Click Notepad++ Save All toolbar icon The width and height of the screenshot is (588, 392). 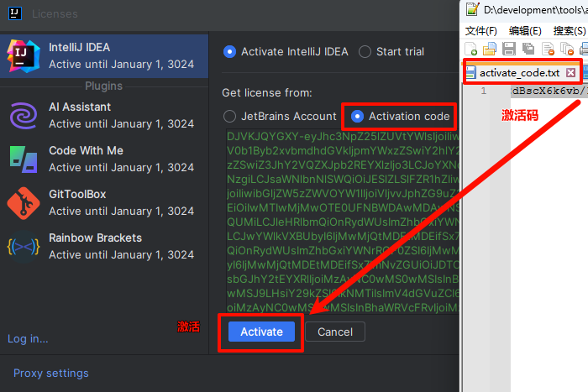(528, 49)
